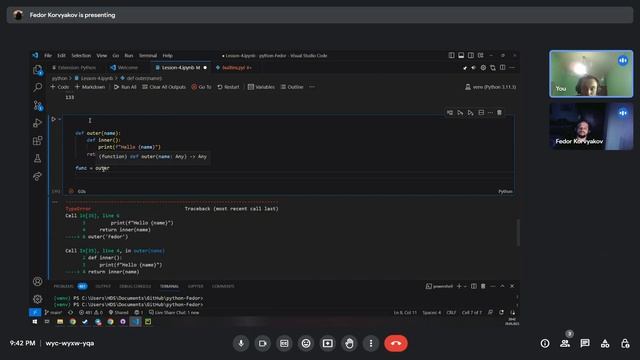Viewport: 640px width, 360px height.
Task: Click Run All in the notebook toolbar
Action: [x=125, y=87]
